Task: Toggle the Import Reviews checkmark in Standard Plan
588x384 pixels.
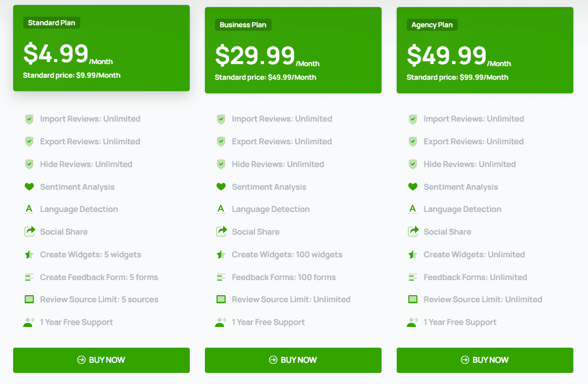Action: [29, 119]
